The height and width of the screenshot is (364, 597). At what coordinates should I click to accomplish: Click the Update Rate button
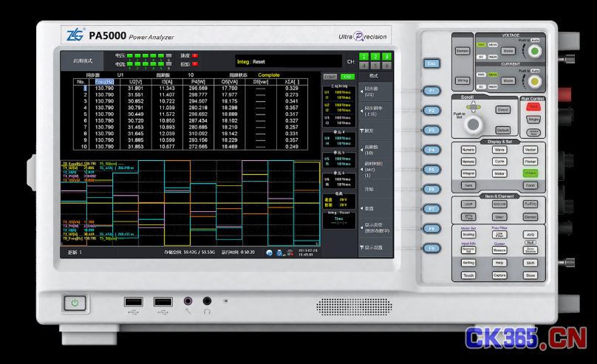tap(533, 132)
